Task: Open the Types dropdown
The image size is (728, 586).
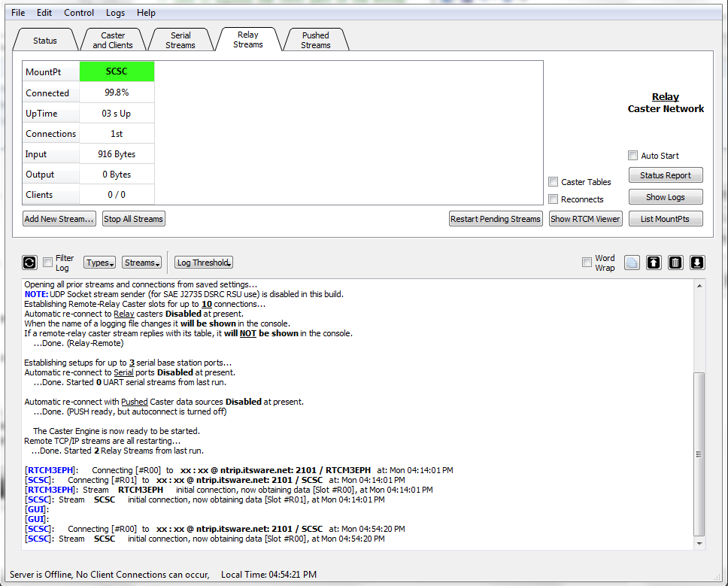Action: [99, 262]
